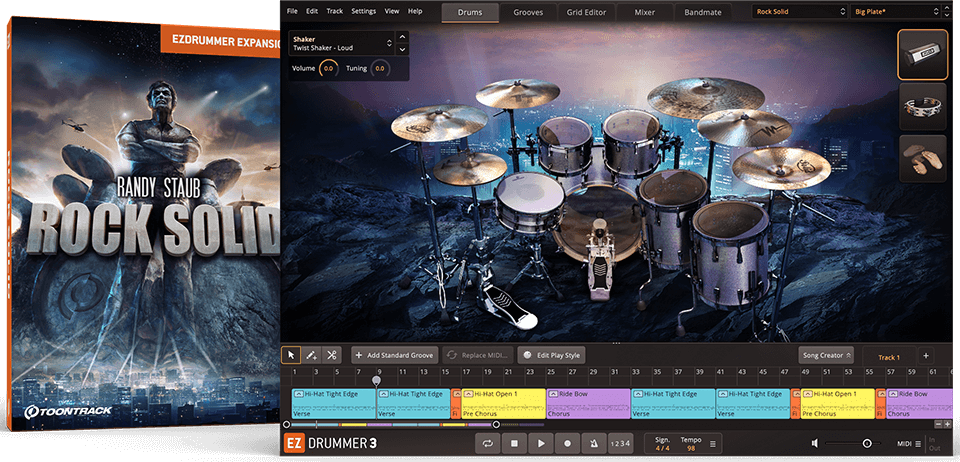Viewport: 960px width, 462px height.
Task: Click the time signature 4/4 value
Action: tap(662, 449)
